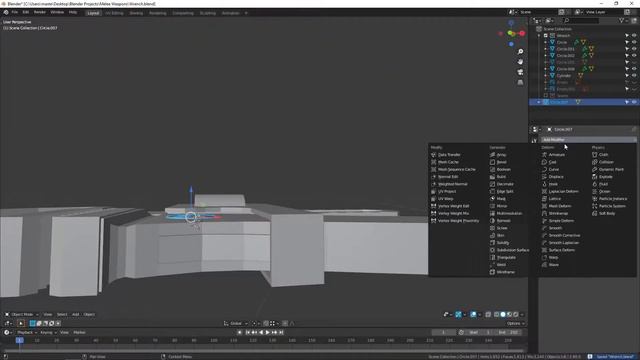Screen dimensions: 640x360
Task: Add the Weld modifier
Action: pyautogui.click(x=498, y=265)
